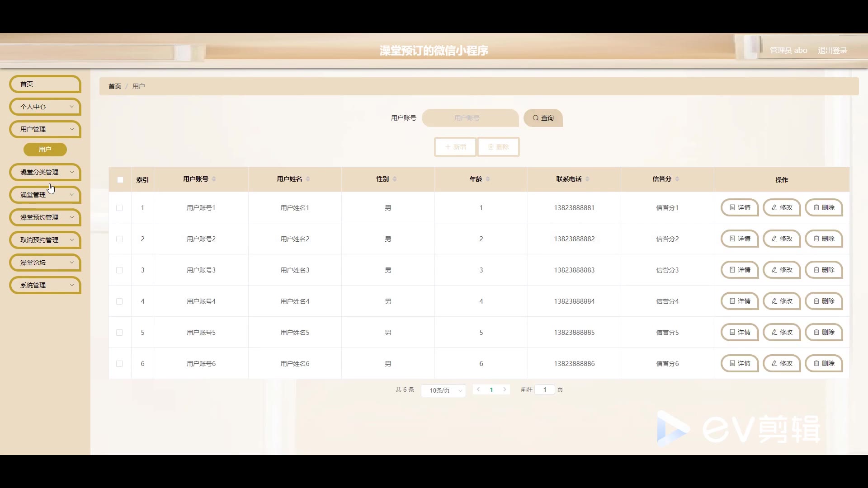Tick the checkbox for row 4
The height and width of the screenshot is (488, 868).
click(x=119, y=301)
